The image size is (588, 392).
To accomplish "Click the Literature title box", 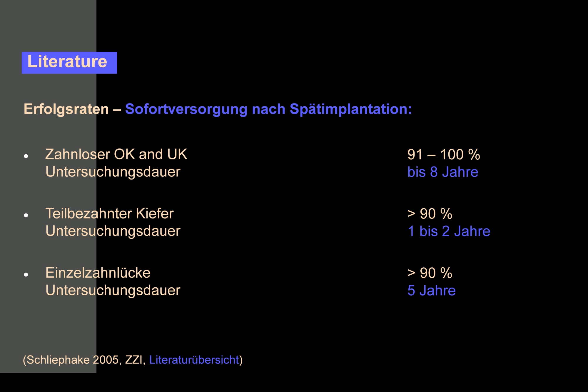I will pos(69,63).
